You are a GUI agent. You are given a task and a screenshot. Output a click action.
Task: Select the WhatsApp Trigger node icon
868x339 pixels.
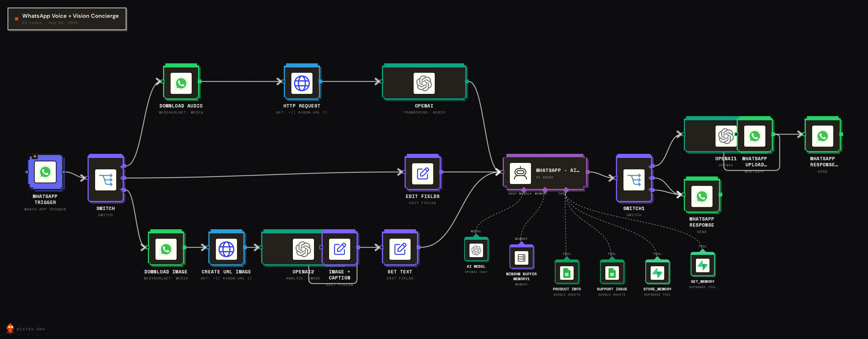[x=45, y=172]
